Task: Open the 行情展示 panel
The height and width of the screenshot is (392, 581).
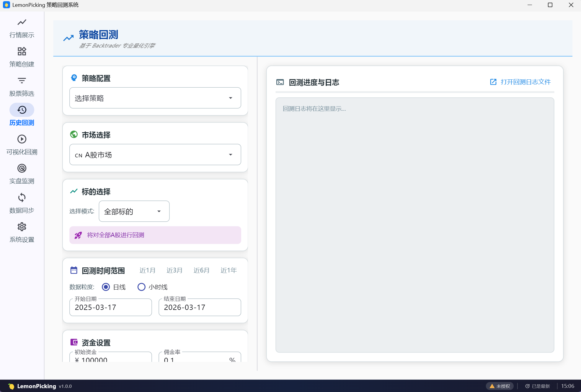Action: [22, 28]
